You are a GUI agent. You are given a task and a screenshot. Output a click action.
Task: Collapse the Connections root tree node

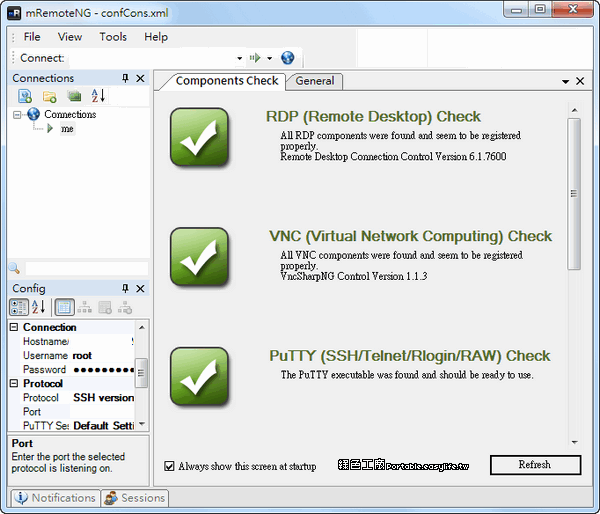[17, 114]
